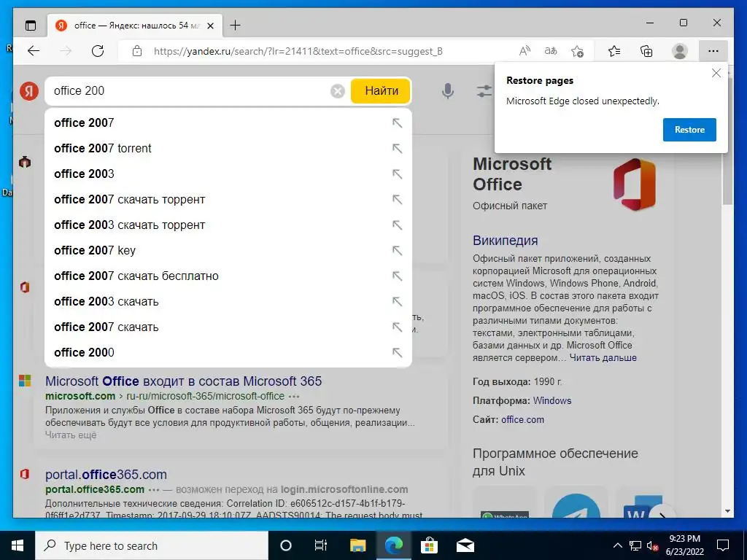This screenshot has height=560, width=747.
Task: Open the profile avatar icon
Action: point(679,51)
